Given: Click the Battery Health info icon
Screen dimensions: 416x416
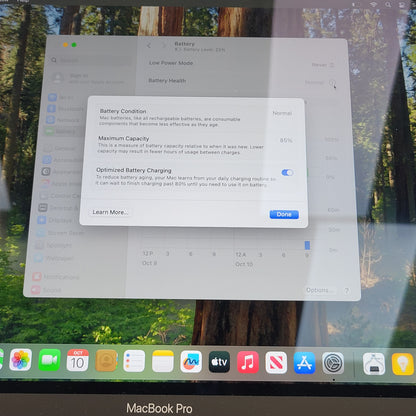Looking at the screenshot, I should pyautogui.click(x=332, y=82).
